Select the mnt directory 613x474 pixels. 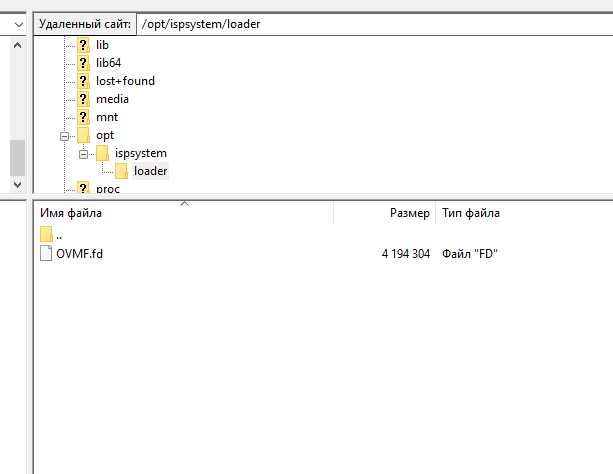coord(107,117)
